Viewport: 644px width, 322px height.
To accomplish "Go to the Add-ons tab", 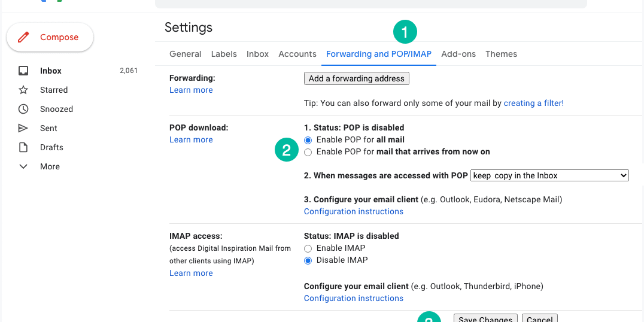I will (x=458, y=54).
